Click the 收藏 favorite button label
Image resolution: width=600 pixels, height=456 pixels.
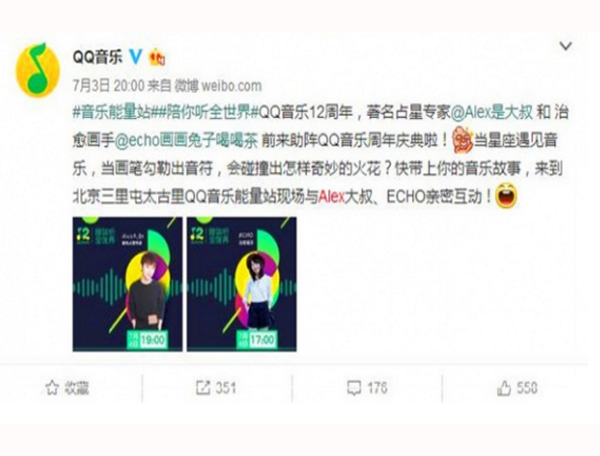(x=77, y=388)
